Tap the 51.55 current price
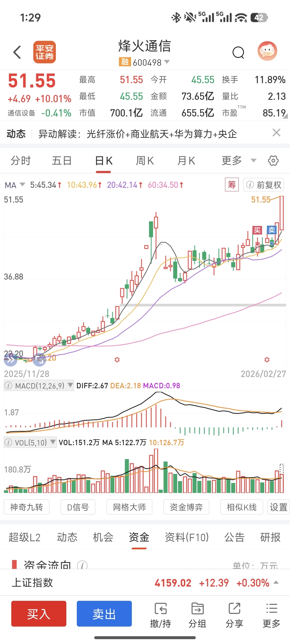The width and height of the screenshot is (290, 644). coord(32,81)
